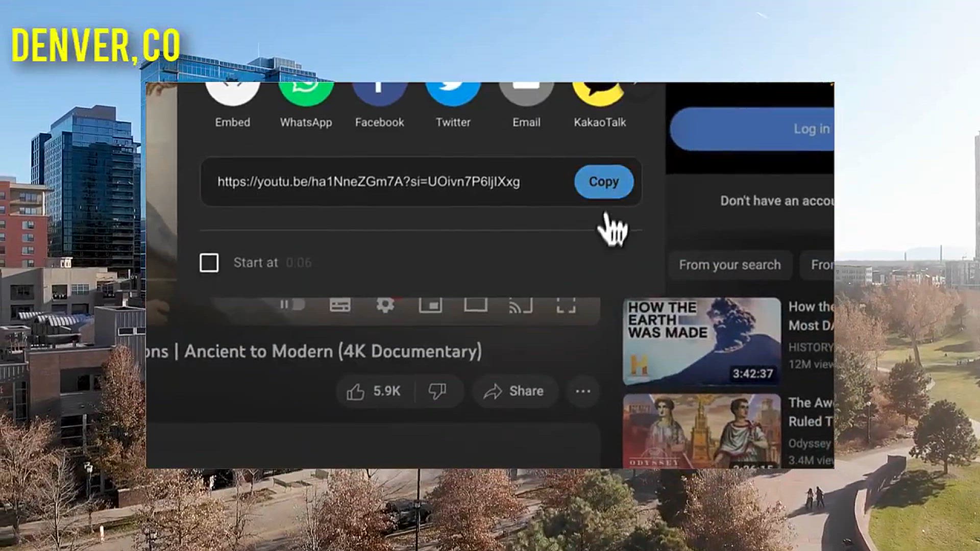This screenshot has height=551, width=980.
Task: Enter full screen mode
Action: (566, 305)
